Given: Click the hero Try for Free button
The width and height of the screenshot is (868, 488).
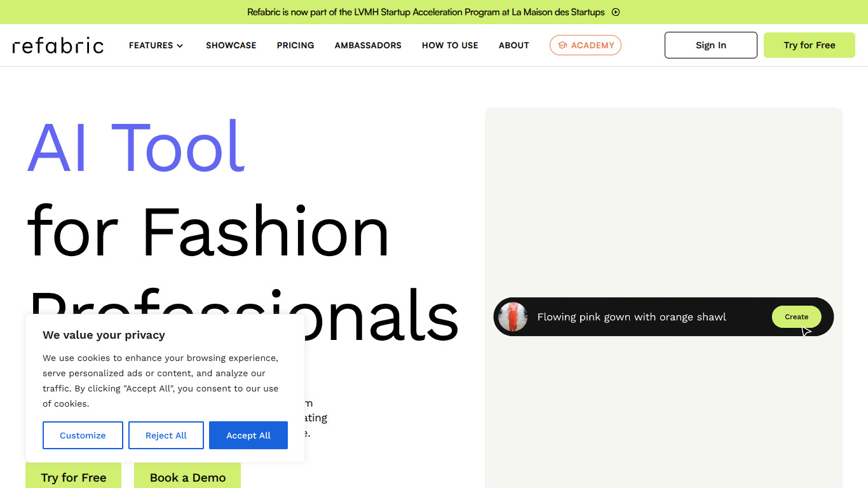Looking at the screenshot, I should (74, 476).
